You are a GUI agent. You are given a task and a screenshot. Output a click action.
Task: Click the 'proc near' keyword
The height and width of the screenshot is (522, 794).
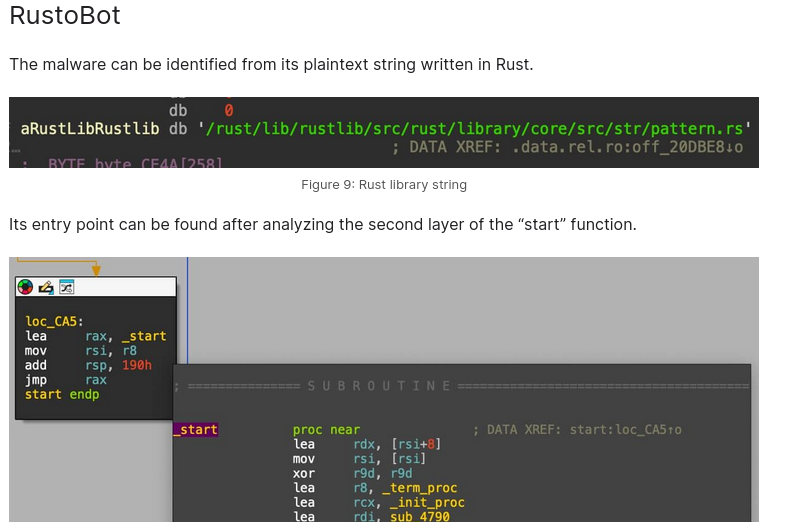pyautogui.click(x=327, y=430)
